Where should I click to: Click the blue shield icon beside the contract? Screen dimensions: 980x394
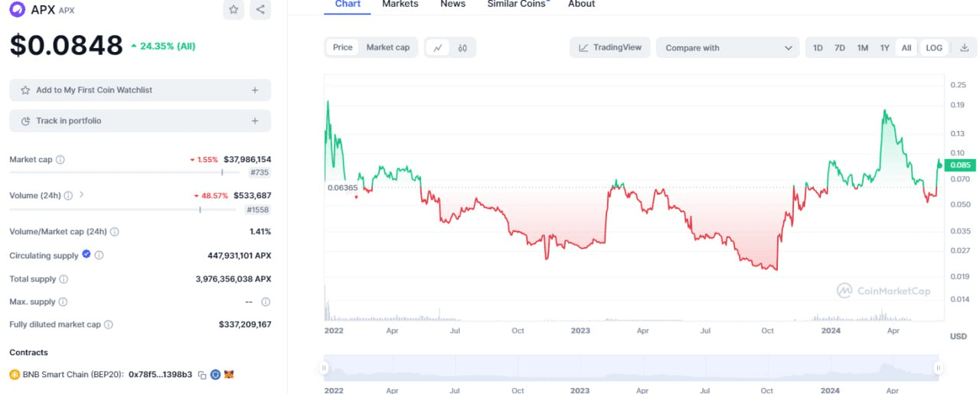point(215,375)
